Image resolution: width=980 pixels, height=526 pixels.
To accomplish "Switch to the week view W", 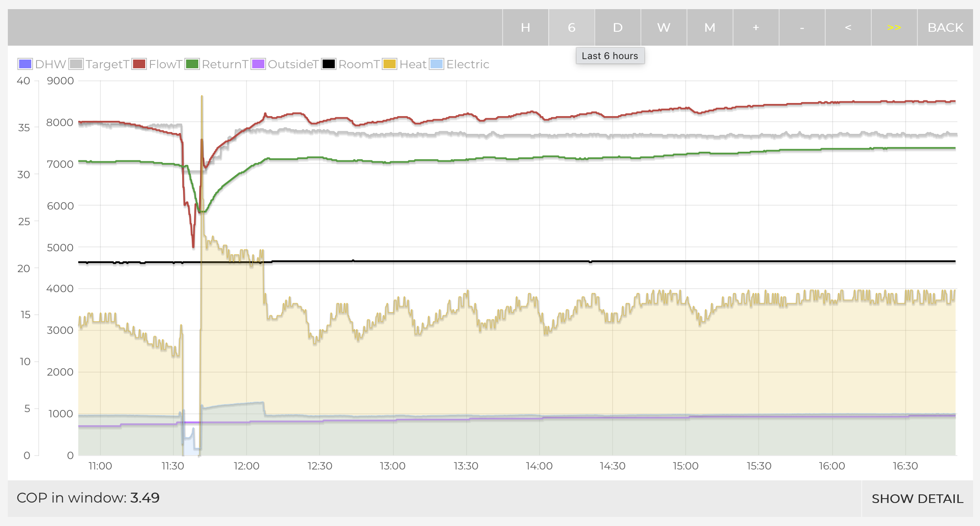I will pyautogui.click(x=663, y=27).
